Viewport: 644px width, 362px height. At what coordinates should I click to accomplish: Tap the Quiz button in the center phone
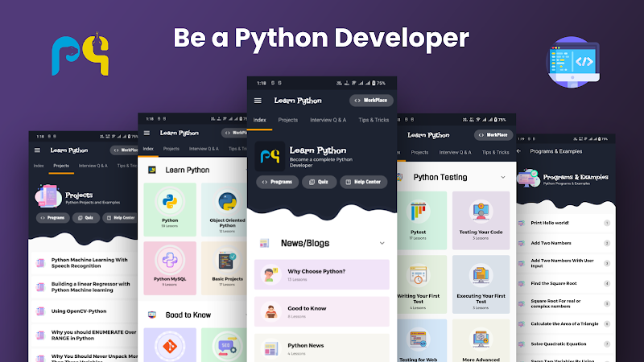point(319,182)
